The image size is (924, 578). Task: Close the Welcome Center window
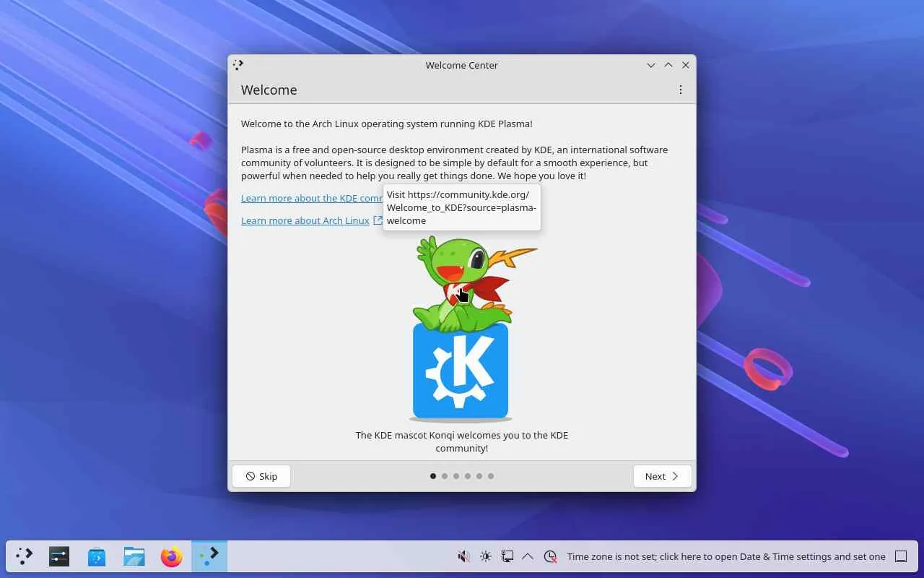tap(686, 65)
